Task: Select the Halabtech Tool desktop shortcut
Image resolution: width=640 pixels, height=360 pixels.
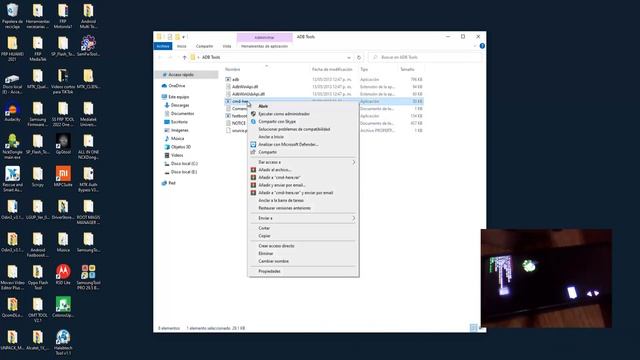Action: (63, 342)
